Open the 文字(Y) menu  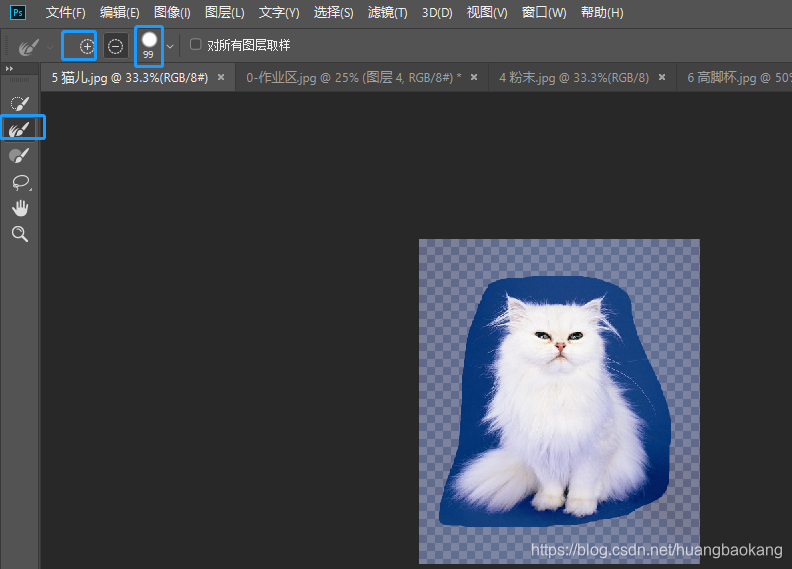279,13
